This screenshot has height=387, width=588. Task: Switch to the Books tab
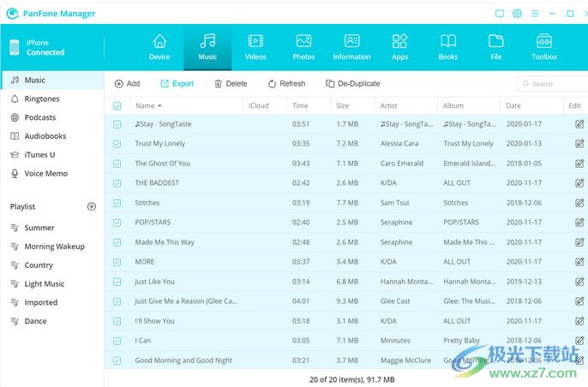point(448,48)
